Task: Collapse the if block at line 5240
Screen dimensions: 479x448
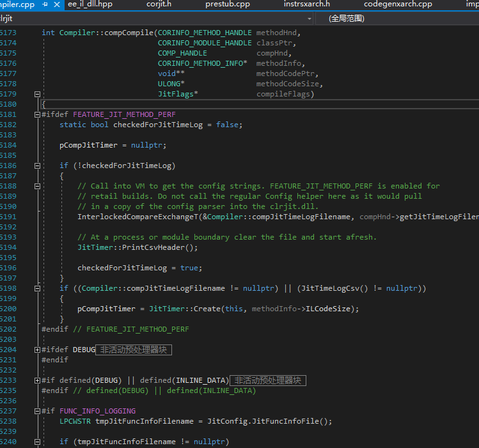Action: [x=37, y=442]
